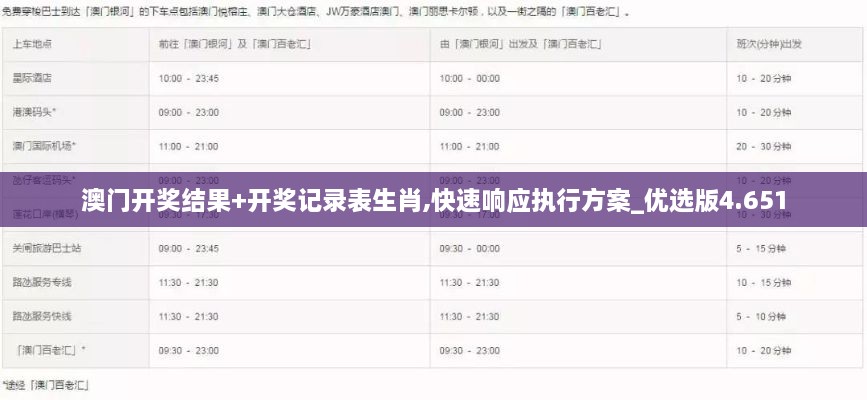
Task: Select the 港澳码头* row label
Action: [x=34, y=112]
